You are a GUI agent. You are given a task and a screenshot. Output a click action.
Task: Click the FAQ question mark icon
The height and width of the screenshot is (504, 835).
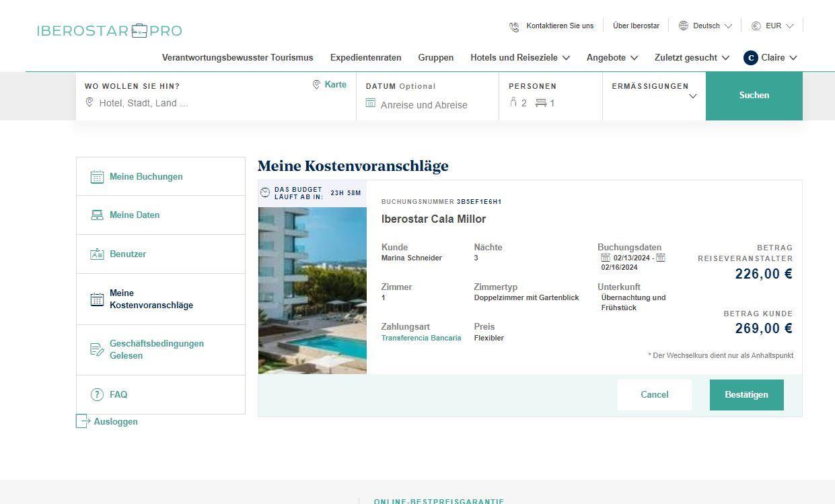98,395
